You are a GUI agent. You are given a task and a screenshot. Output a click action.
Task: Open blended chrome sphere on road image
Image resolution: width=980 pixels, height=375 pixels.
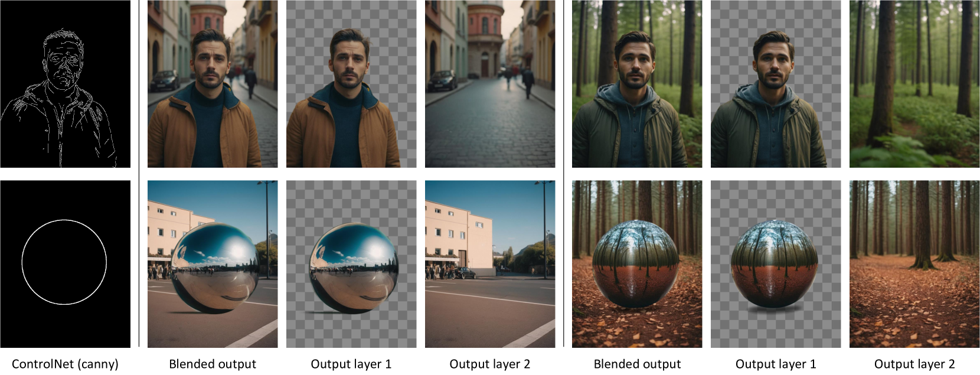click(213, 264)
